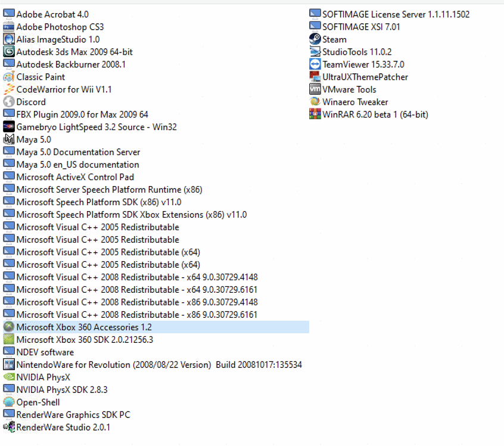Click the Classic Paint palette icon
This screenshot has height=446, width=504.
pyautogui.click(x=9, y=77)
